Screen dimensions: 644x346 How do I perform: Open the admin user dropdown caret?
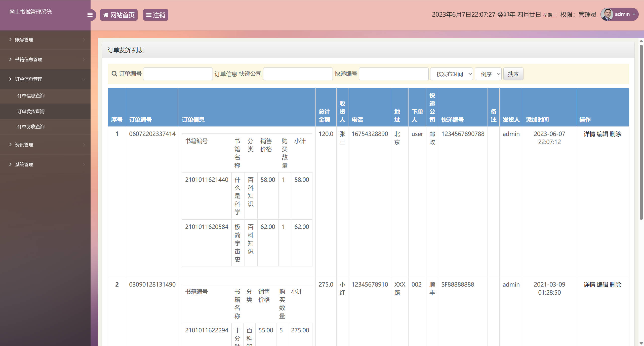click(x=634, y=14)
